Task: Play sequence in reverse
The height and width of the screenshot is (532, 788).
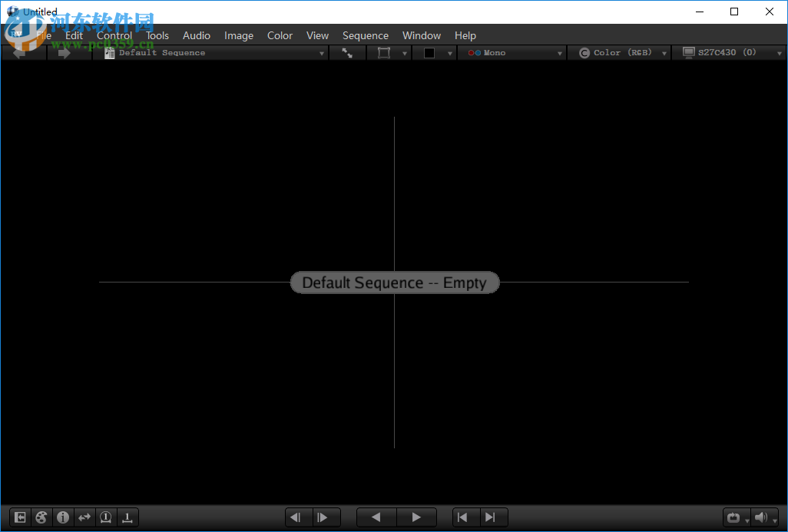Action: (x=376, y=517)
